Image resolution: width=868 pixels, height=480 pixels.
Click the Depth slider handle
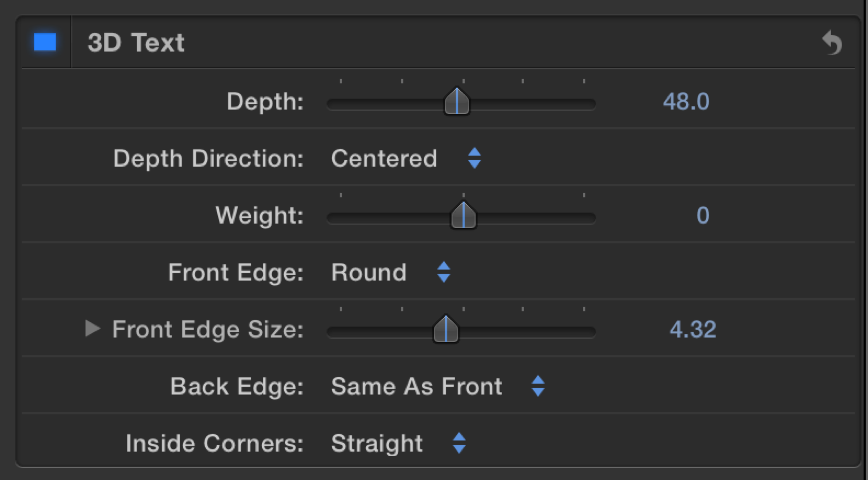[457, 102]
